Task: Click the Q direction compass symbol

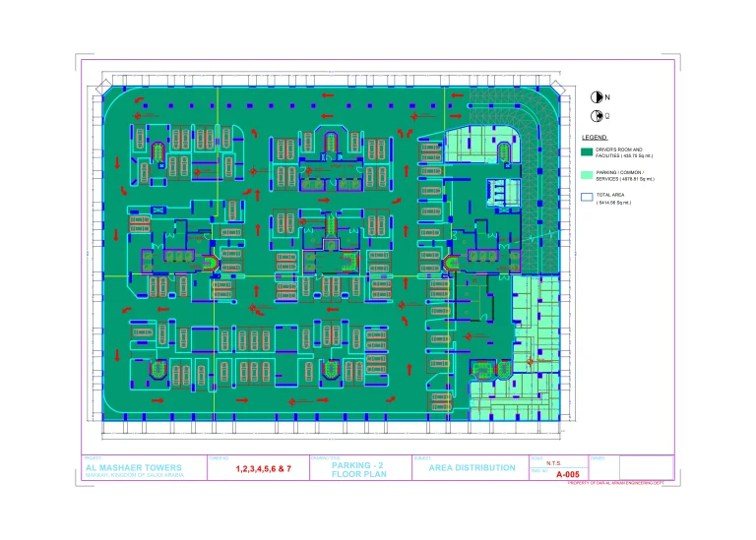Action: [x=596, y=116]
